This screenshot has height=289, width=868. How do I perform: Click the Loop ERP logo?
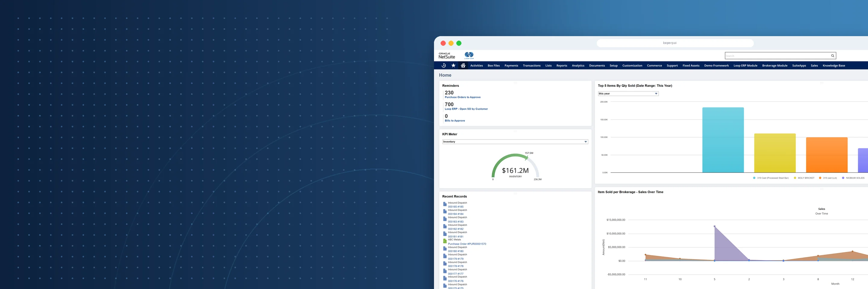[x=469, y=55]
